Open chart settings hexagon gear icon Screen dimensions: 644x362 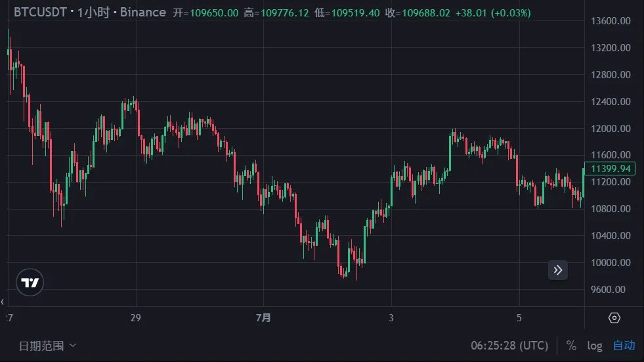tap(614, 318)
